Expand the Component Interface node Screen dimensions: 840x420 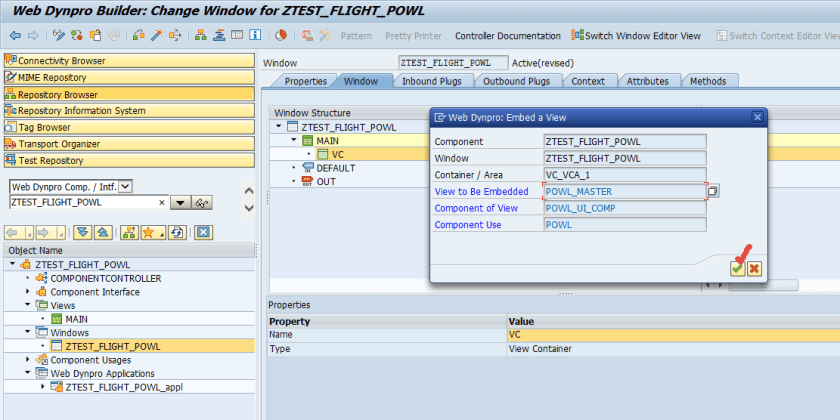tap(28, 292)
